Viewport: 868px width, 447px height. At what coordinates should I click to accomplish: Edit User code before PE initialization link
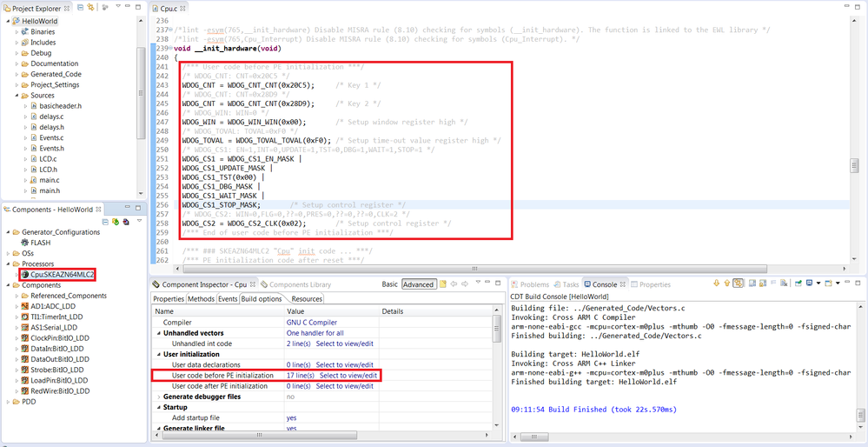tap(348, 375)
